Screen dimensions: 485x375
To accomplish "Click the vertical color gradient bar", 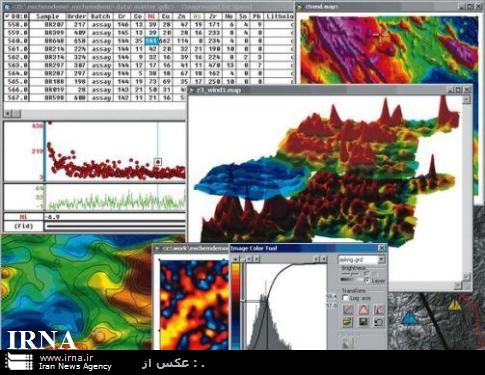I will click(236, 306).
